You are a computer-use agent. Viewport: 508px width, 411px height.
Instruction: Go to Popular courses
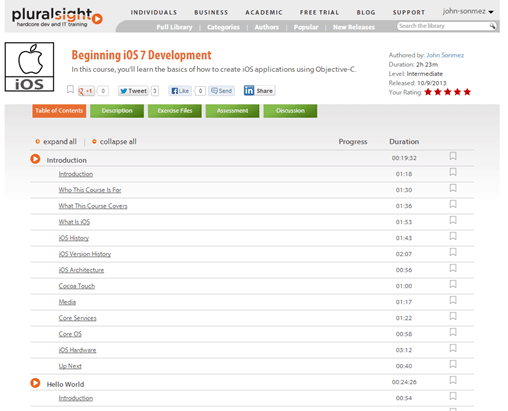[x=306, y=27]
